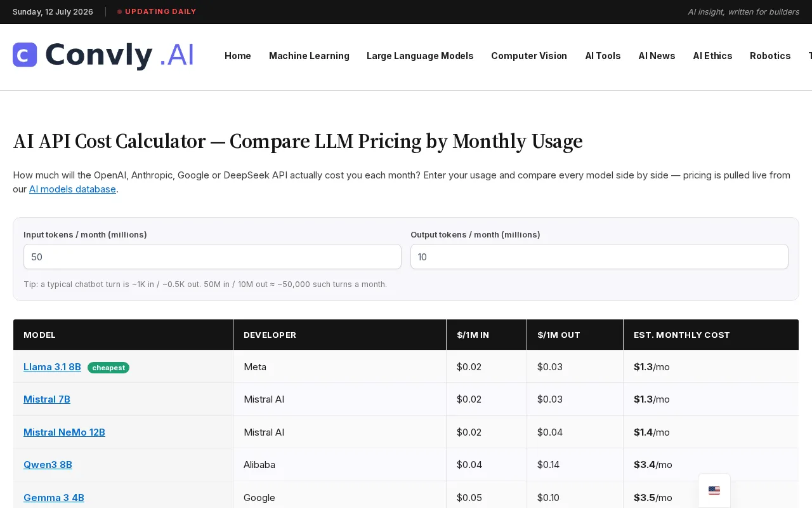Click $0.04 output price for Mistral NeMo 12B
The width and height of the screenshot is (812, 508).
pos(550,432)
